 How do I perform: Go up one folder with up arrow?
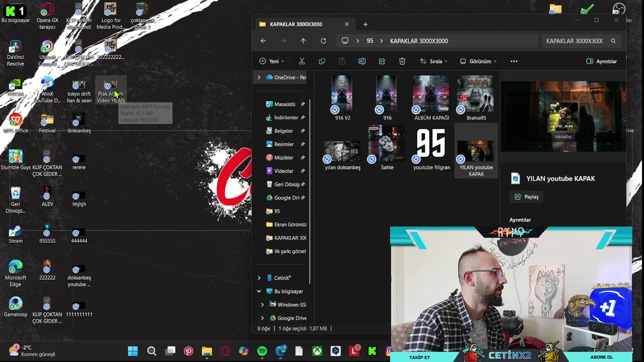point(303,41)
